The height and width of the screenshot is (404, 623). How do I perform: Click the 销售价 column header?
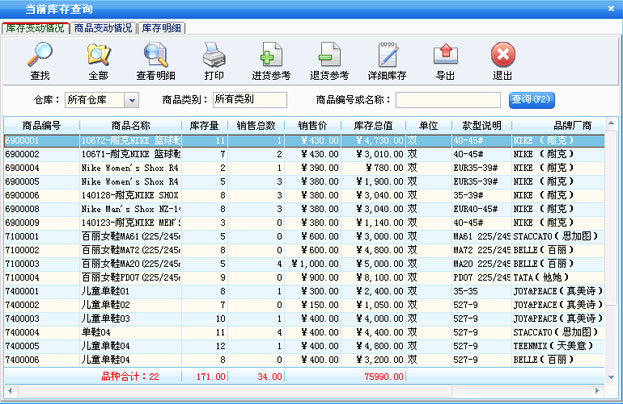point(314,125)
